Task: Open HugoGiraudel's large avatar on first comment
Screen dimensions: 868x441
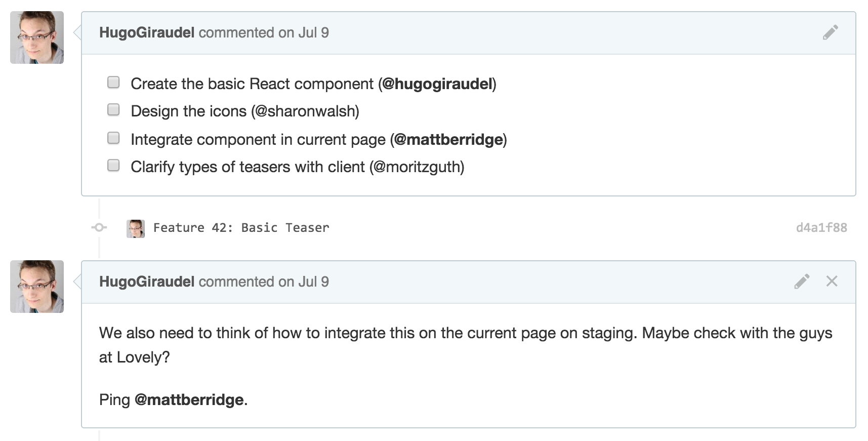Action: click(x=37, y=37)
